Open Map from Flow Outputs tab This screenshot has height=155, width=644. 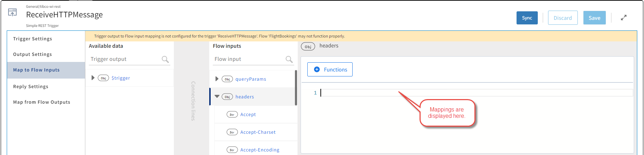click(x=42, y=102)
